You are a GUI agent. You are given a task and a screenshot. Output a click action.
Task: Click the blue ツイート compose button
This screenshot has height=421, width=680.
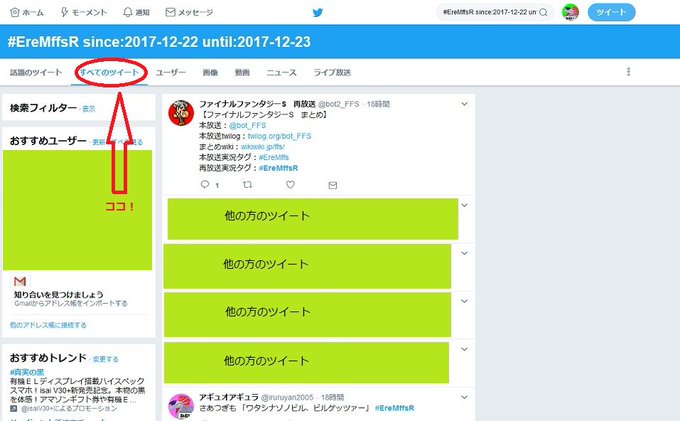(611, 12)
